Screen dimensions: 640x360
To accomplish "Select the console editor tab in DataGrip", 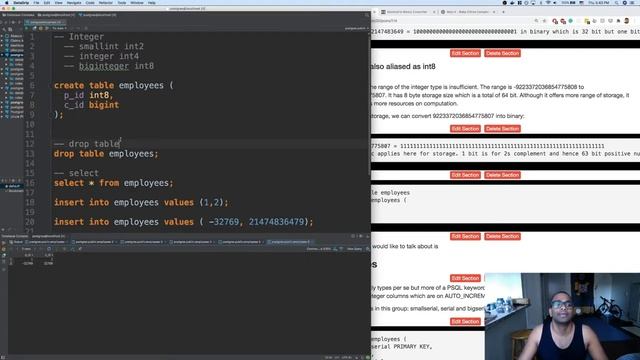I will 45,22.
